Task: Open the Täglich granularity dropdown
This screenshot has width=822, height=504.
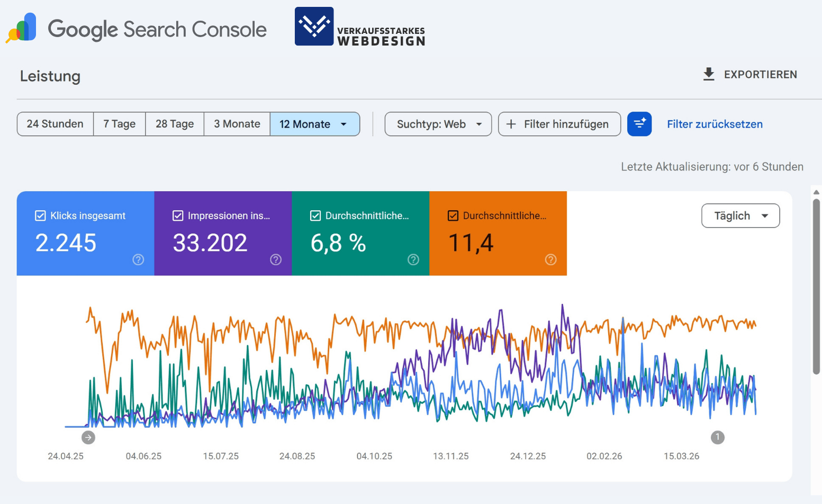Action: (x=740, y=215)
